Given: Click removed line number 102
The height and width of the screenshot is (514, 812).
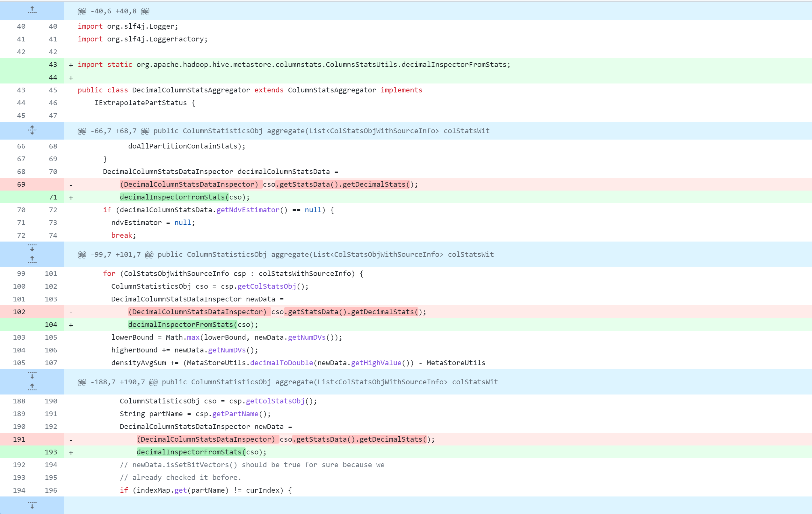Looking at the screenshot, I should click(x=19, y=312).
